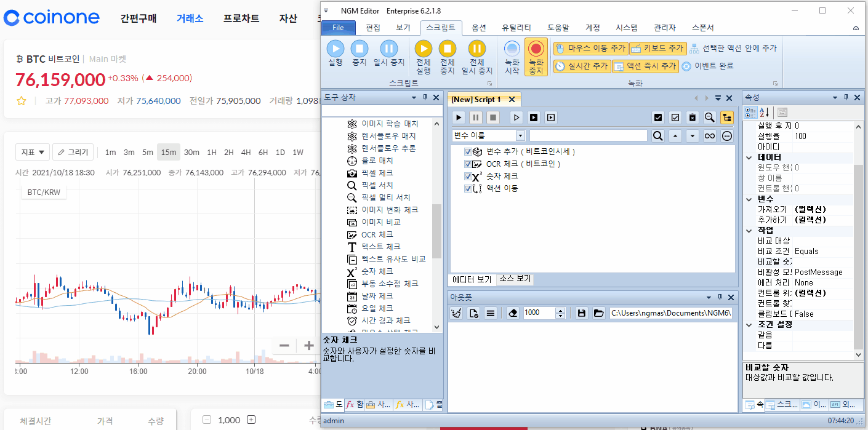The height and width of the screenshot is (430, 868).
Task: Click 거래소 link in Coinone navigation
Action: click(x=190, y=18)
